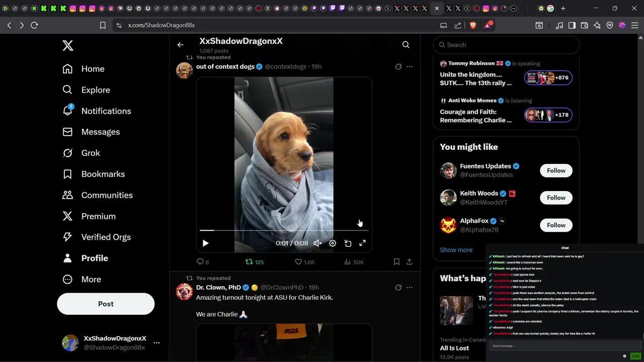Image resolution: width=644 pixels, height=362 pixels.
Task: Open Brave Rewards triangle icon
Action: pos(487,25)
